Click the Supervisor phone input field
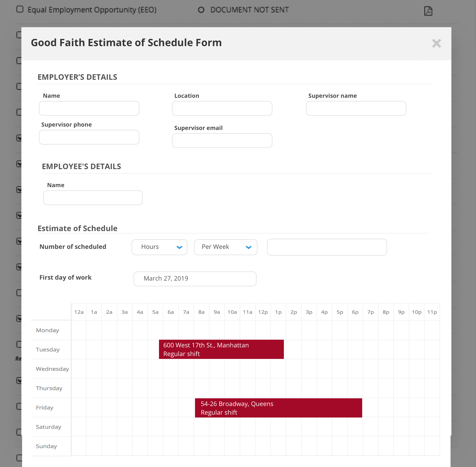Screen dimensions: 476x467 89,137
